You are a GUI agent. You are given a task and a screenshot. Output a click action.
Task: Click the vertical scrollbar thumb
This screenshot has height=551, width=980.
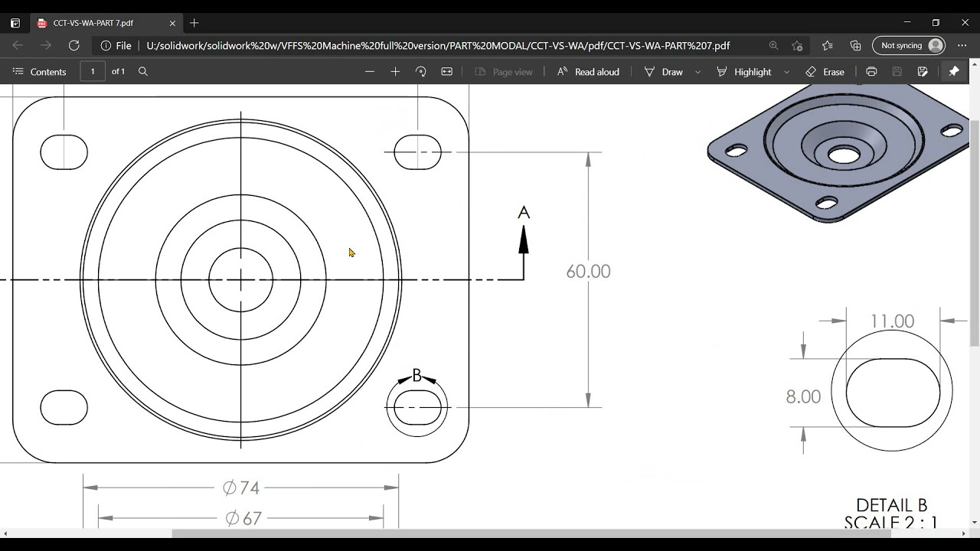pos(975,233)
